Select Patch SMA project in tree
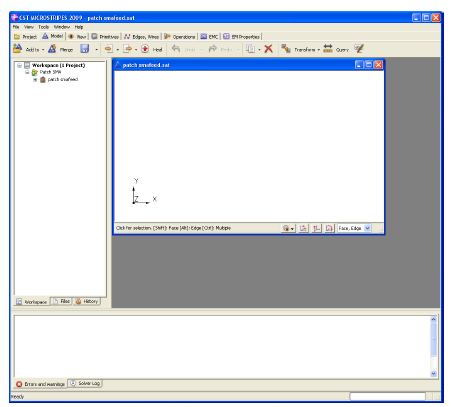 pyautogui.click(x=50, y=72)
